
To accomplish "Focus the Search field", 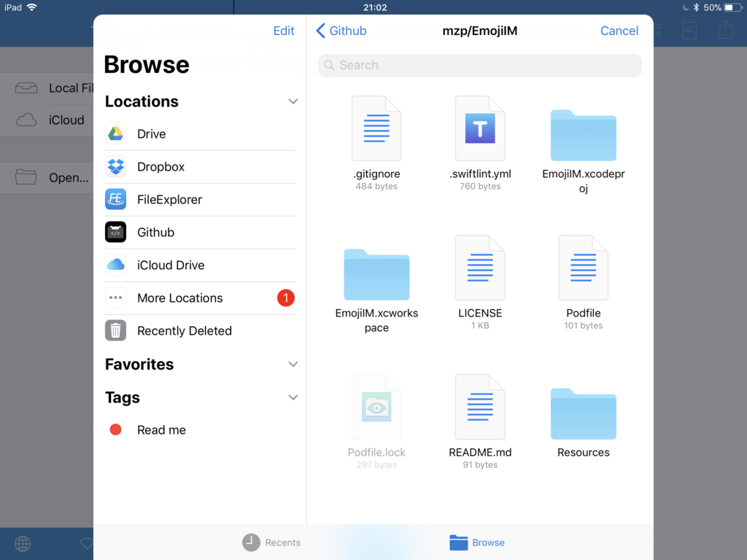I will click(480, 65).
